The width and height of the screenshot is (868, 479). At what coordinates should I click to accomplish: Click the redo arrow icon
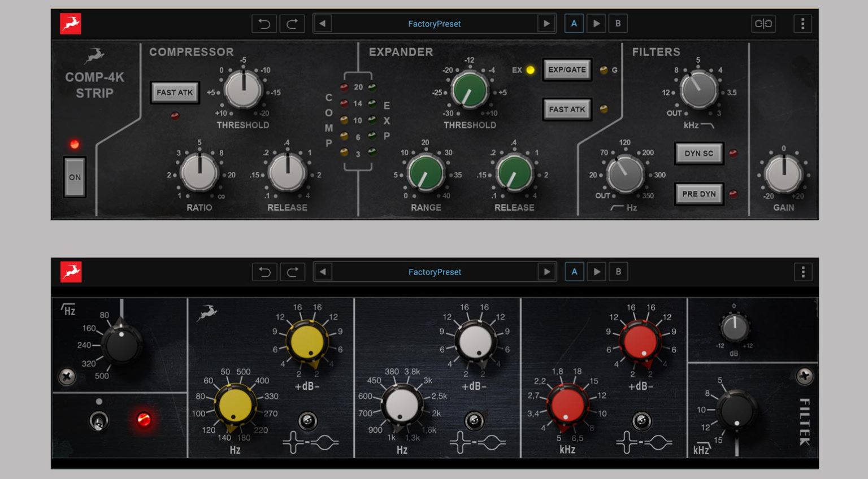click(292, 23)
